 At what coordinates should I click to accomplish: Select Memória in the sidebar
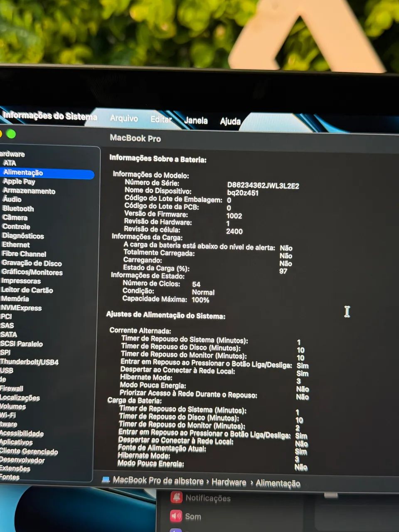coord(15,299)
